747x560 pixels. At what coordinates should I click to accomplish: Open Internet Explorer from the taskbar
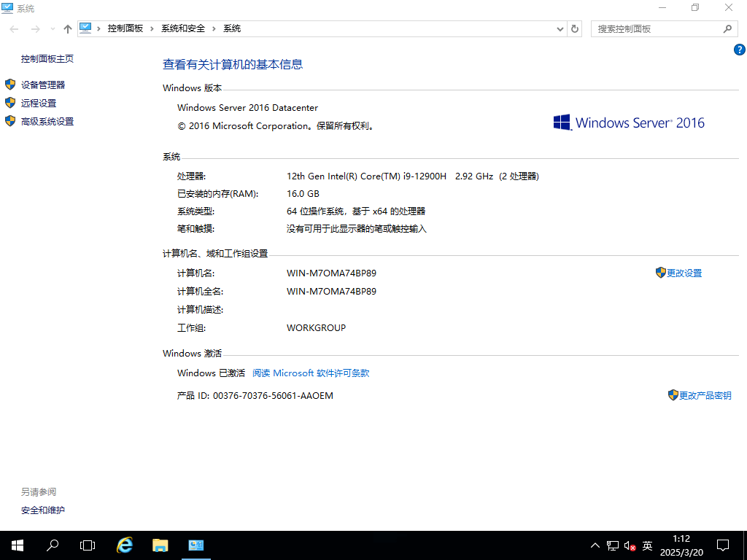125,545
